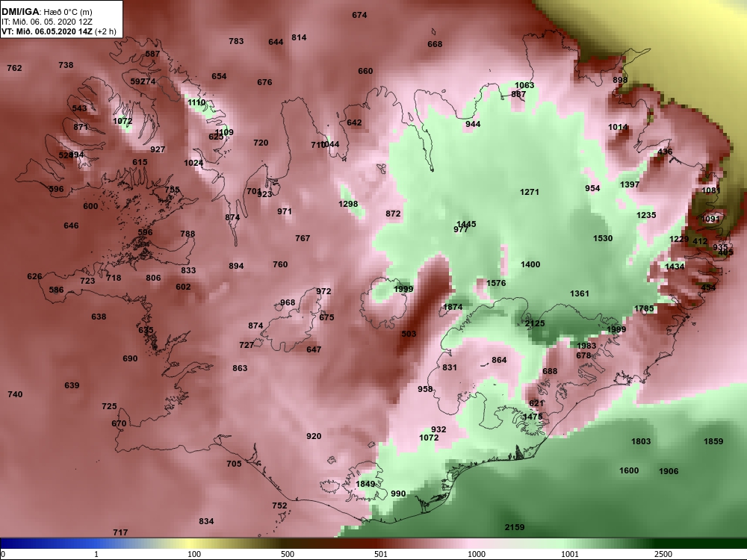
Task: Click the 740 map value
Action: (x=15, y=394)
